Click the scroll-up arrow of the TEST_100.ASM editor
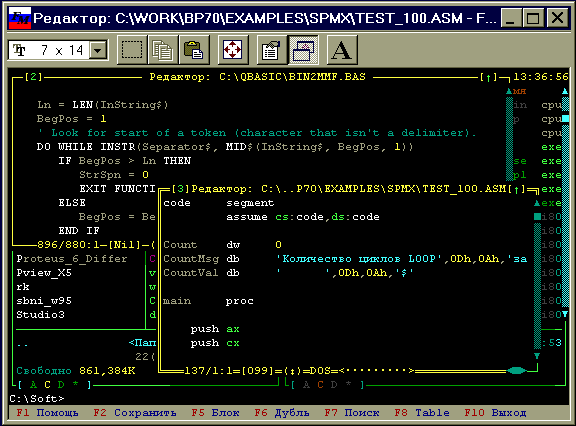The width and height of the screenshot is (576, 426). coord(537,203)
